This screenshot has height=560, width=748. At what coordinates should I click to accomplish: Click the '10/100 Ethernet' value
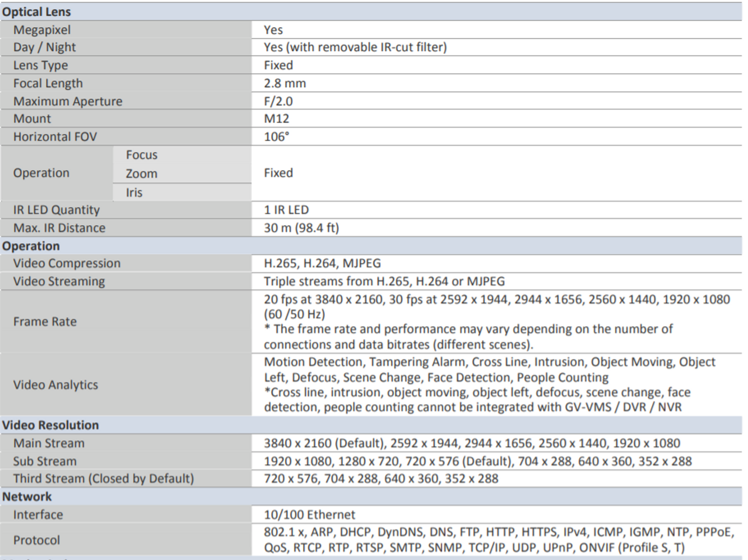coord(309,515)
